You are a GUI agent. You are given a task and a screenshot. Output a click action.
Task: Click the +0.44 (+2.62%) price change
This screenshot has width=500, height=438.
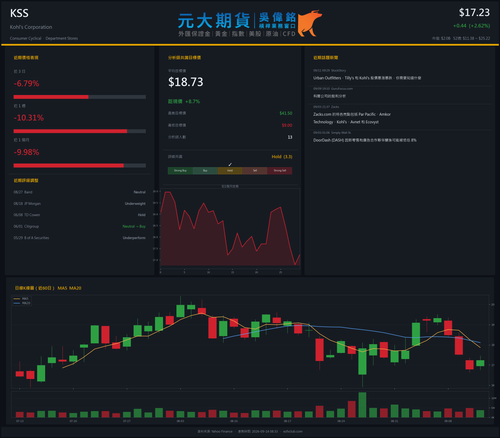click(472, 26)
